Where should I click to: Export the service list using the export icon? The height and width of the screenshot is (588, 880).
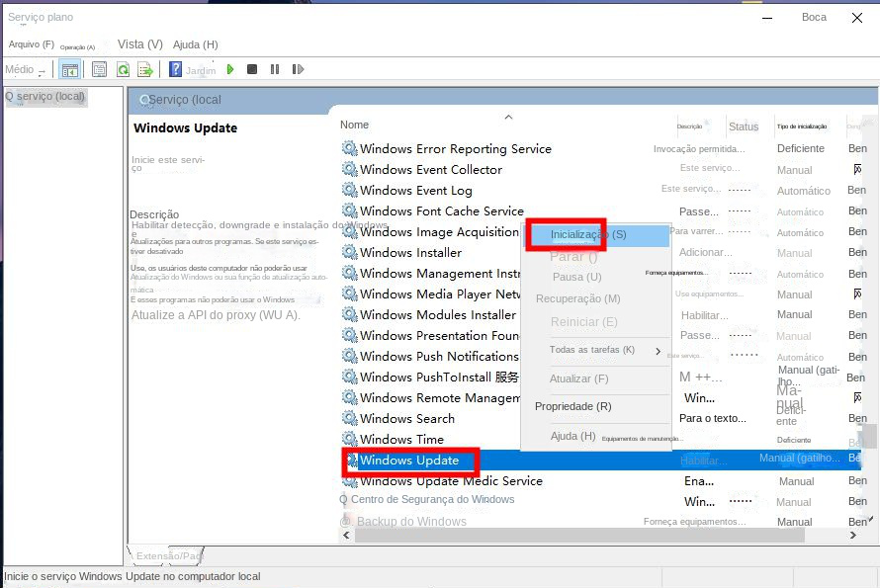145,69
